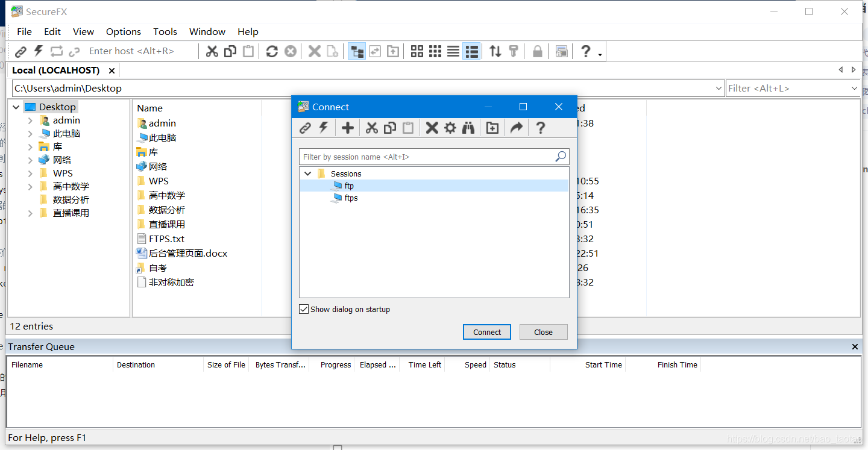Open the local path dropdown arrow

[x=719, y=89]
